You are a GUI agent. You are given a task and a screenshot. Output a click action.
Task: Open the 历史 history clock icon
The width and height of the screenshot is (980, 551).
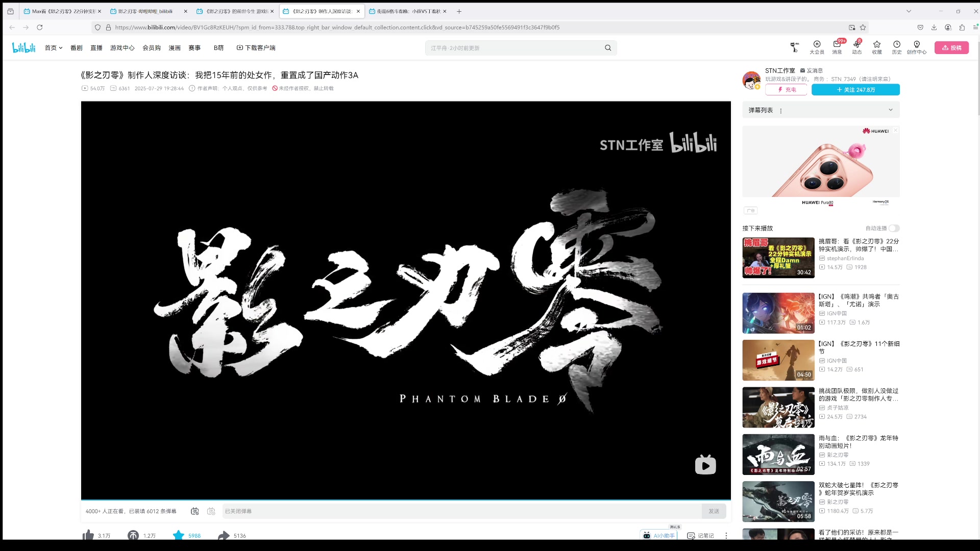click(897, 47)
